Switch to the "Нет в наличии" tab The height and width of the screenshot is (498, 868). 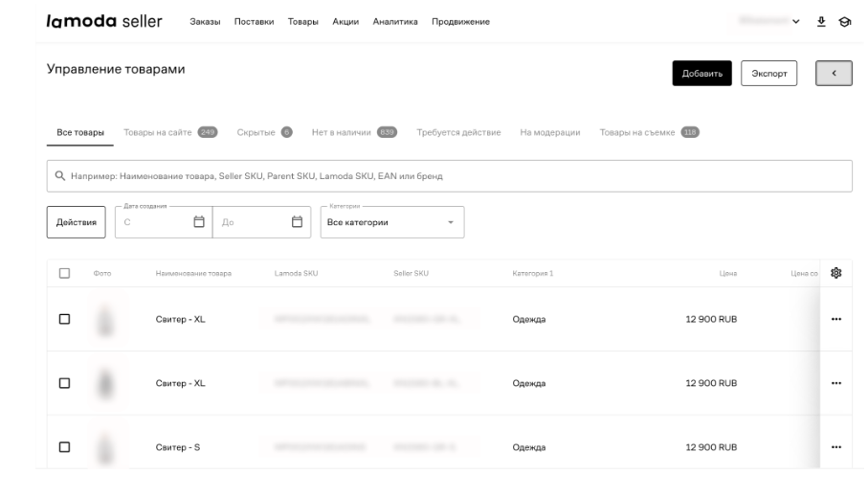pyautogui.click(x=354, y=132)
